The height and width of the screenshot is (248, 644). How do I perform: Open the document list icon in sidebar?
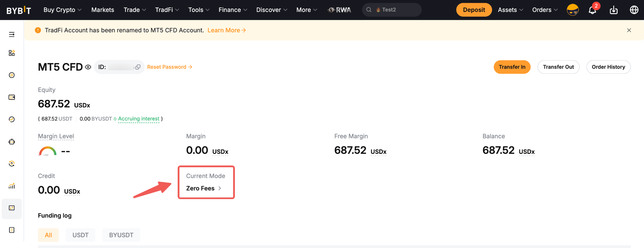coord(12,230)
